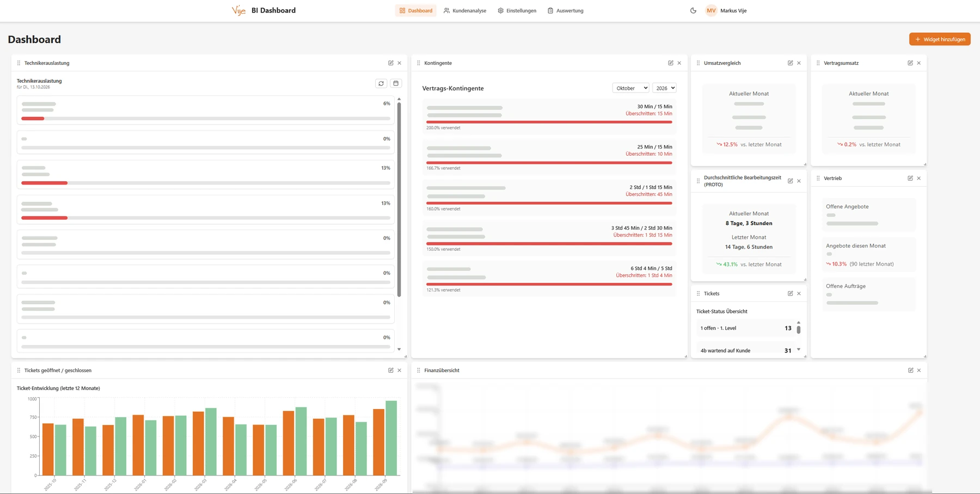
Task: Edit the Kontingente widget
Action: coord(671,63)
